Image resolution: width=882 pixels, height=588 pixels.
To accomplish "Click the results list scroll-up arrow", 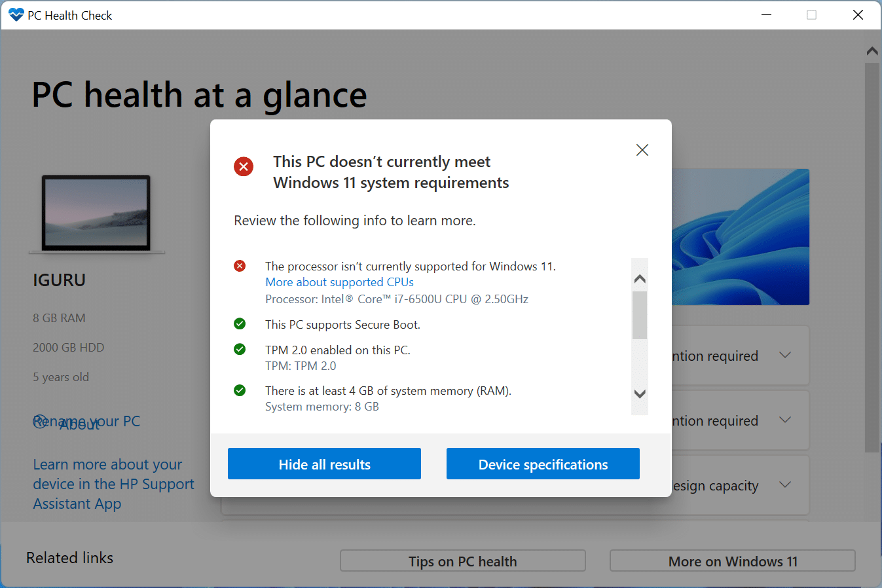I will (x=640, y=279).
